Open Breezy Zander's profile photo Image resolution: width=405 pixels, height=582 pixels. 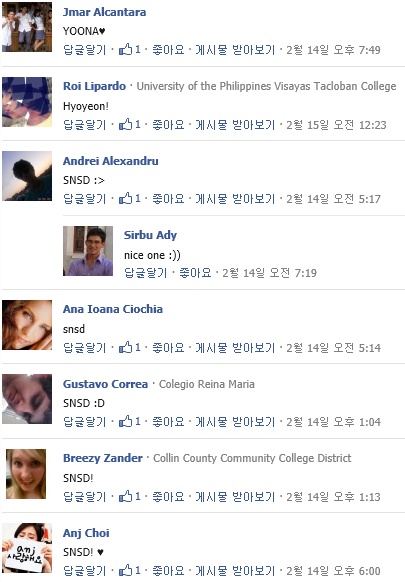26,474
